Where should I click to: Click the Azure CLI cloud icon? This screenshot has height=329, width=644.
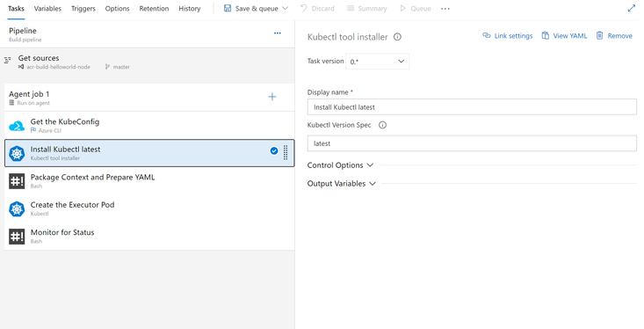pyautogui.click(x=17, y=126)
